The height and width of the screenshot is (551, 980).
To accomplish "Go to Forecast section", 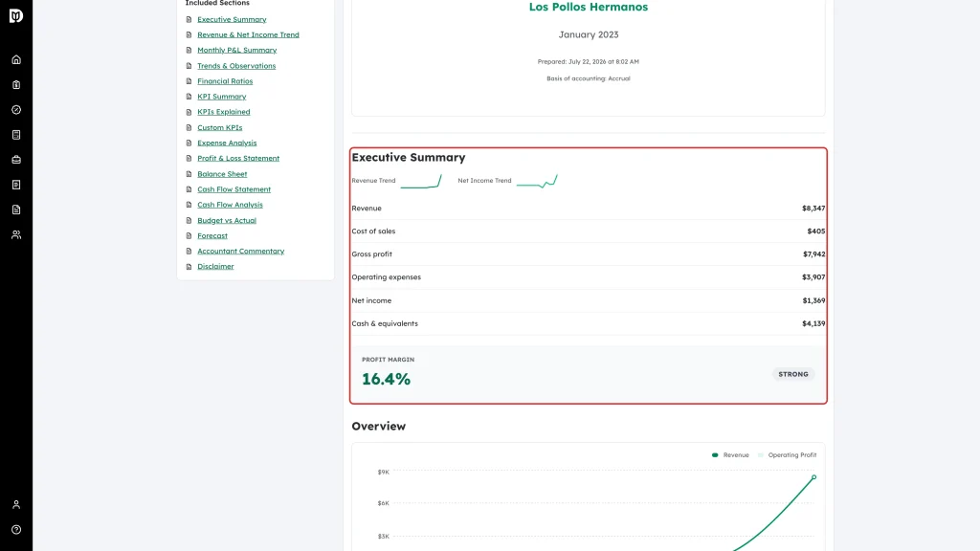I will click(x=212, y=235).
